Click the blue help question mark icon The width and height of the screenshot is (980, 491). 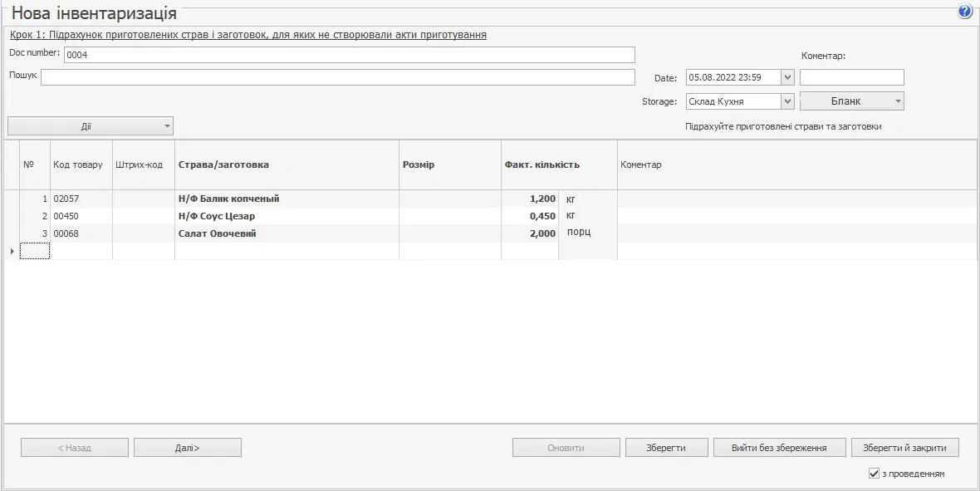pos(964,12)
